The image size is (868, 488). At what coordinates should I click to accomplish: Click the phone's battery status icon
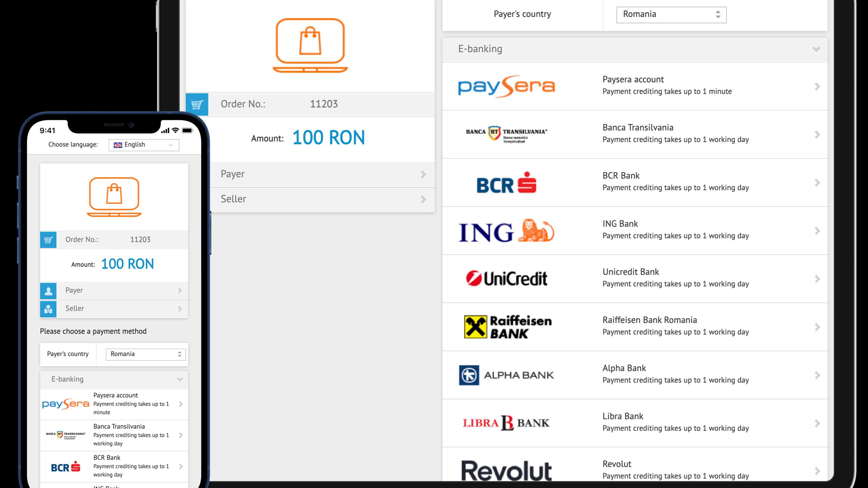tap(188, 130)
